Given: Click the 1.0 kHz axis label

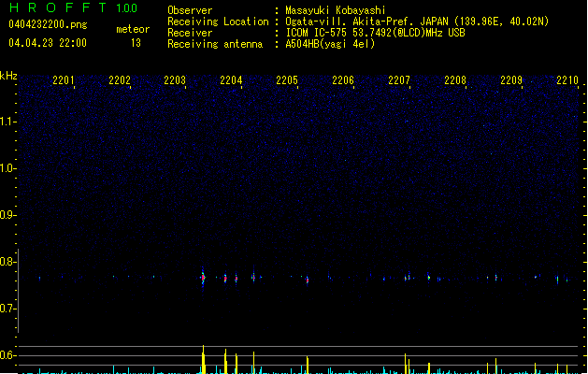Looking at the screenshot, I should [x=7, y=168].
